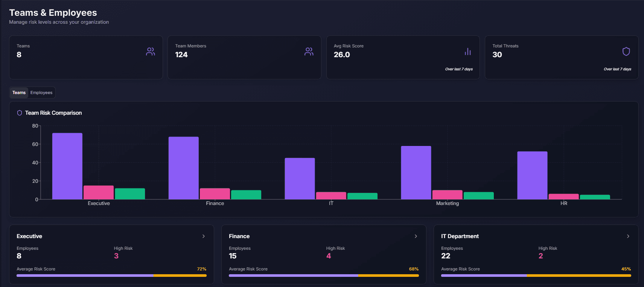
Task: Expand the IT Department card chevron
Action: coord(628,236)
